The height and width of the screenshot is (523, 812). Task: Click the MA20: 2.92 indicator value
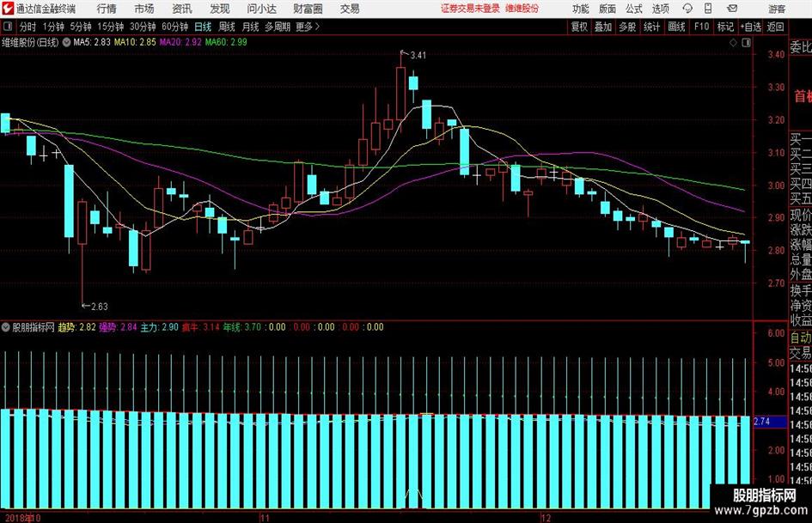pyautogui.click(x=180, y=42)
